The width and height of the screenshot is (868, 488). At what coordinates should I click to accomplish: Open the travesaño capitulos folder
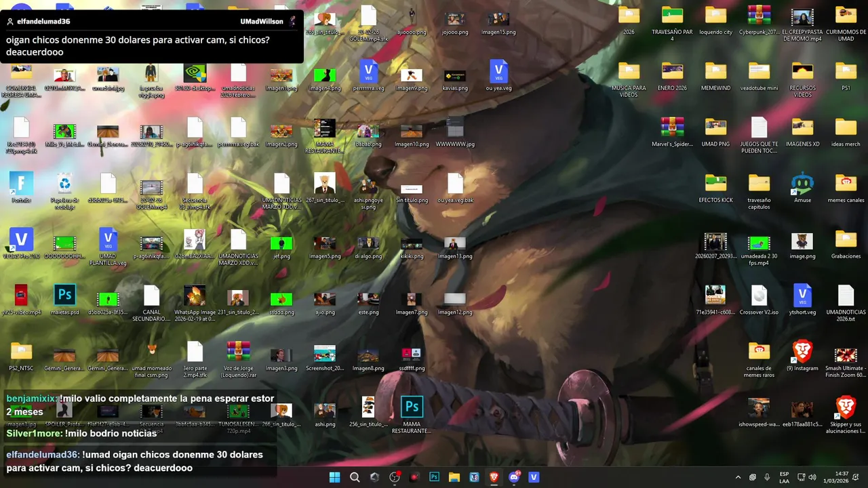(759, 191)
